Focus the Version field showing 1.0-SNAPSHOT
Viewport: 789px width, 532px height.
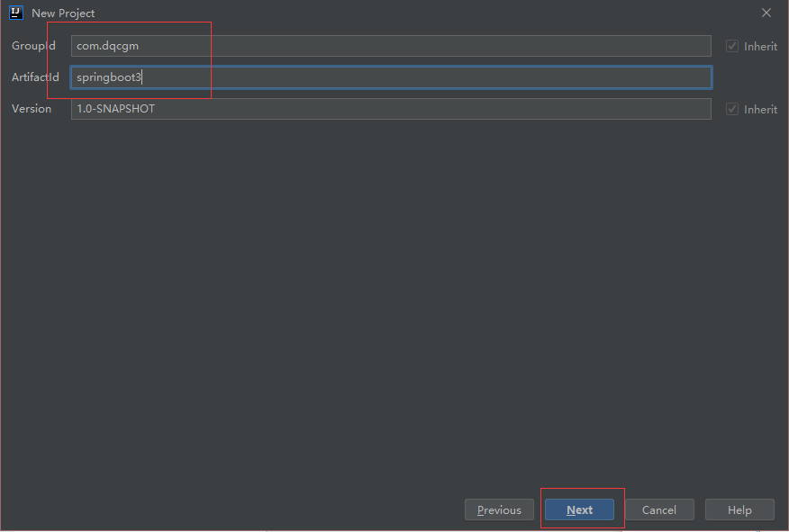click(391, 109)
